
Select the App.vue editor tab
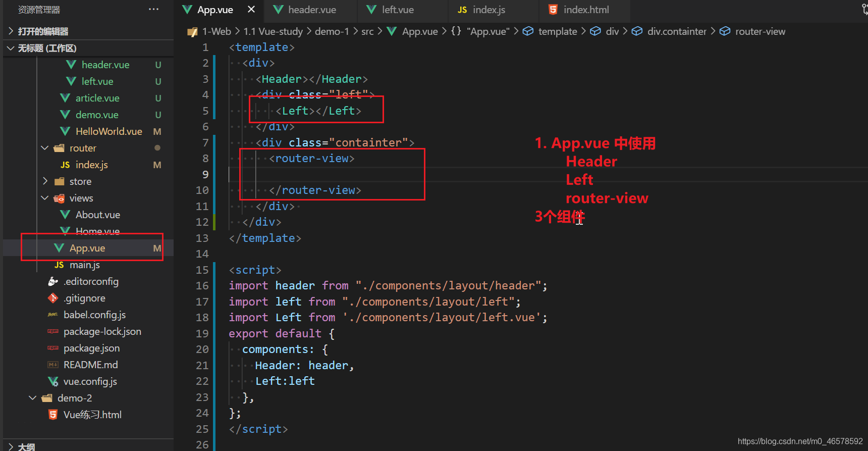pos(214,10)
